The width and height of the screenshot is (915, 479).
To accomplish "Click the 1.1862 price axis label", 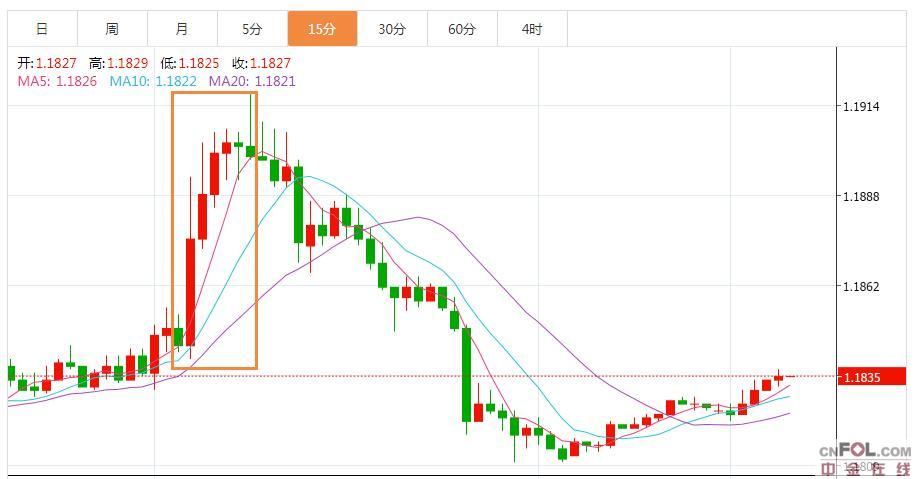I will tap(861, 286).
